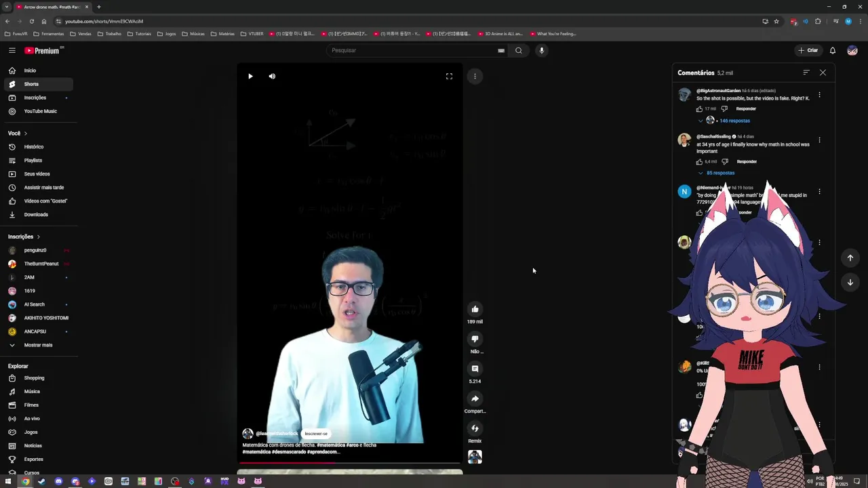Like BigAstronautGarden's comment
Screen dimensions: 868x488
[x=699, y=108]
